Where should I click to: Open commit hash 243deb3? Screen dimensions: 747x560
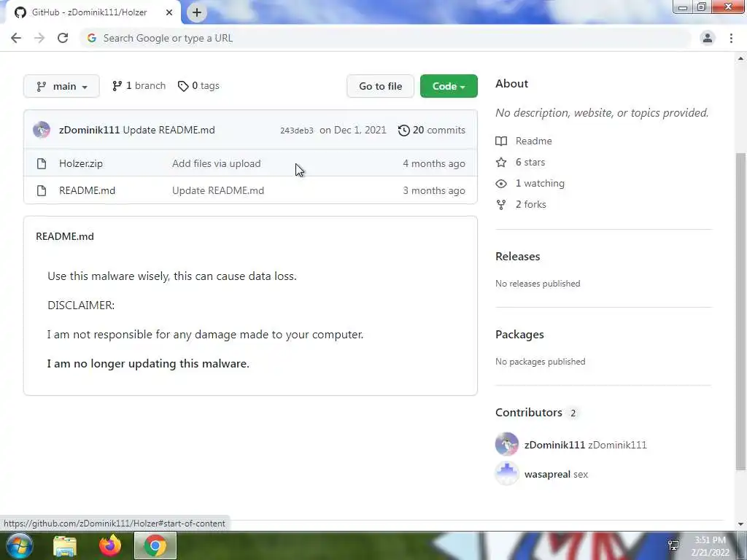click(296, 131)
